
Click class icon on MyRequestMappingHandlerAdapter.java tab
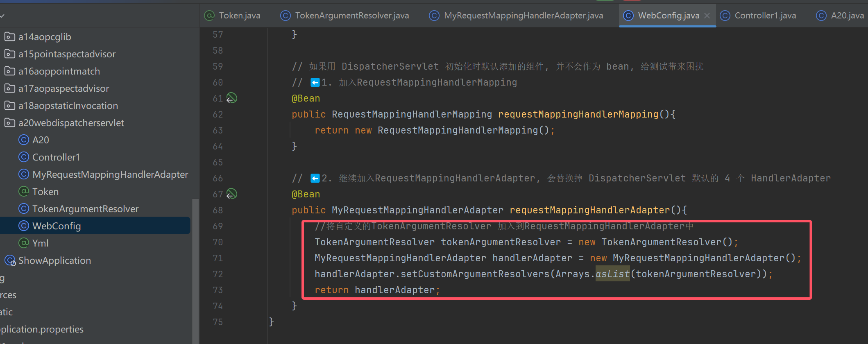click(434, 16)
